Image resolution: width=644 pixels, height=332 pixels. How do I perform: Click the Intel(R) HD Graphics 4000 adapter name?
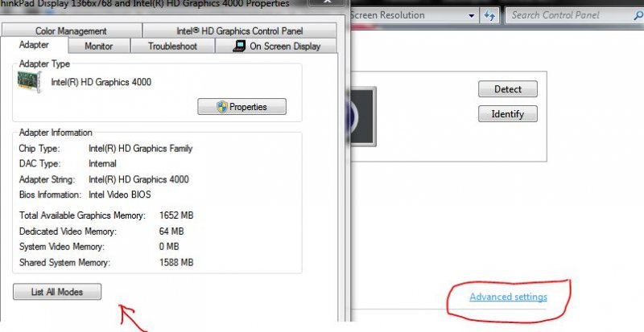(x=101, y=82)
